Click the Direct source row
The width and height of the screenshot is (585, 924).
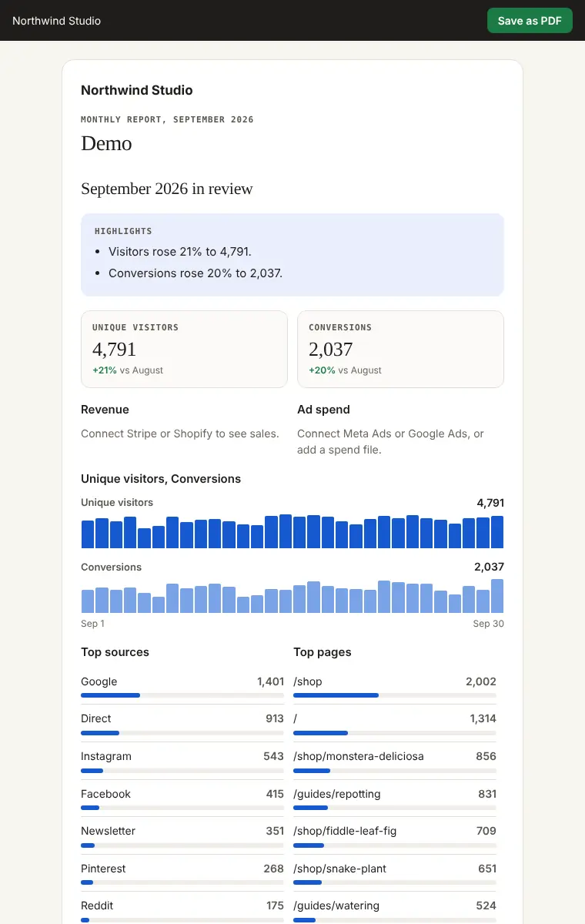click(182, 723)
